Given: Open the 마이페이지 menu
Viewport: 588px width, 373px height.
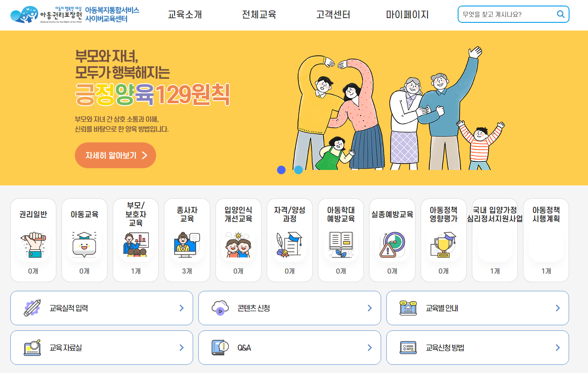Looking at the screenshot, I should (x=407, y=15).
